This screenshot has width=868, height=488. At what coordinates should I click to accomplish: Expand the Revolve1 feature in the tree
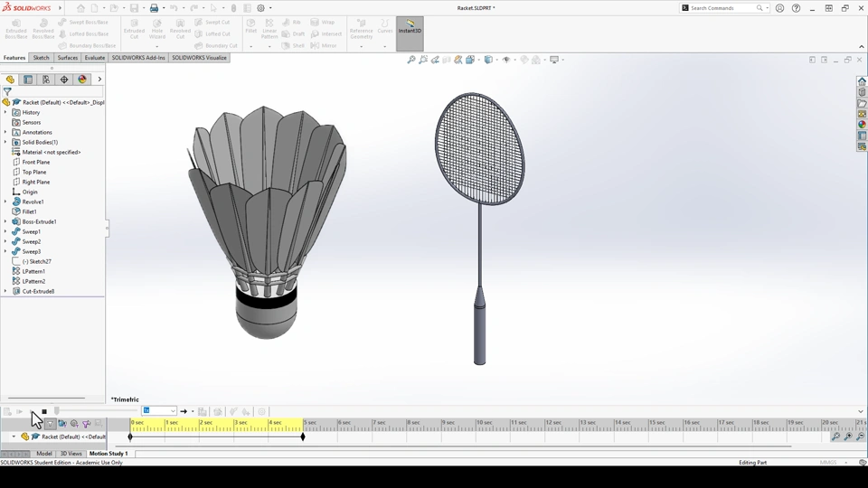click(5, 202)
